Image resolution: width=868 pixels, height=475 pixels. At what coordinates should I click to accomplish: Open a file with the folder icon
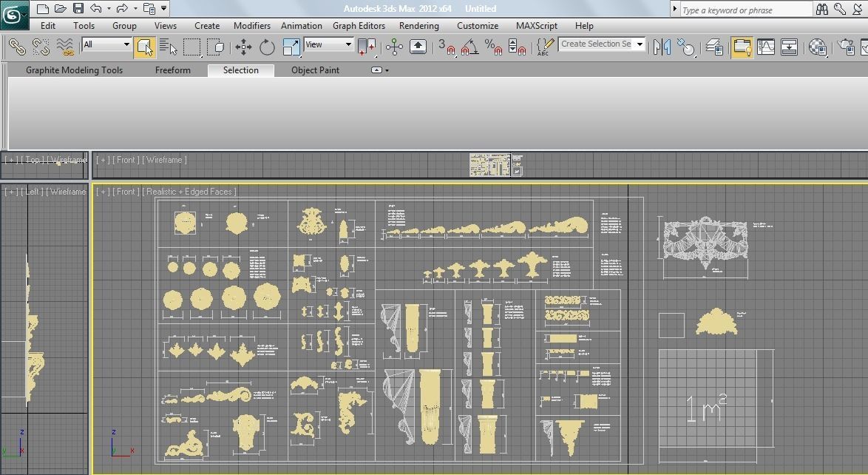tap(61, 8)
